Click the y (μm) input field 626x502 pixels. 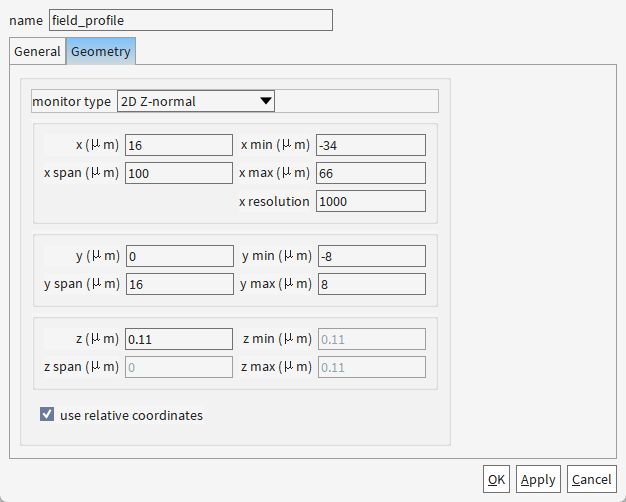click(x=180, y=256)
